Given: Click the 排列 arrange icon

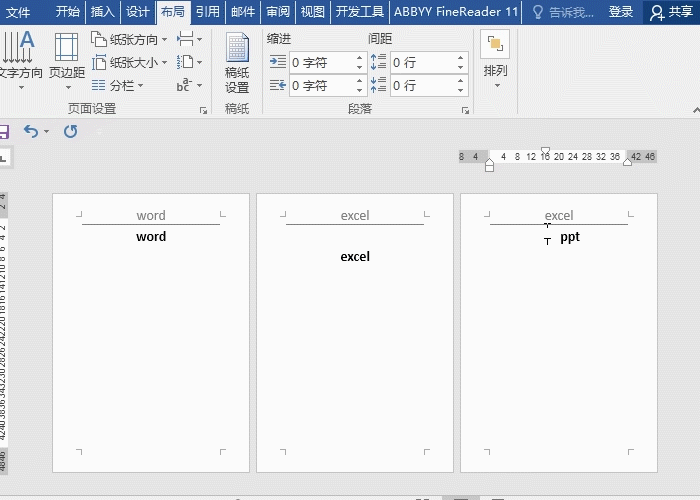Looking at the screenshot, I should coord(495,56).
